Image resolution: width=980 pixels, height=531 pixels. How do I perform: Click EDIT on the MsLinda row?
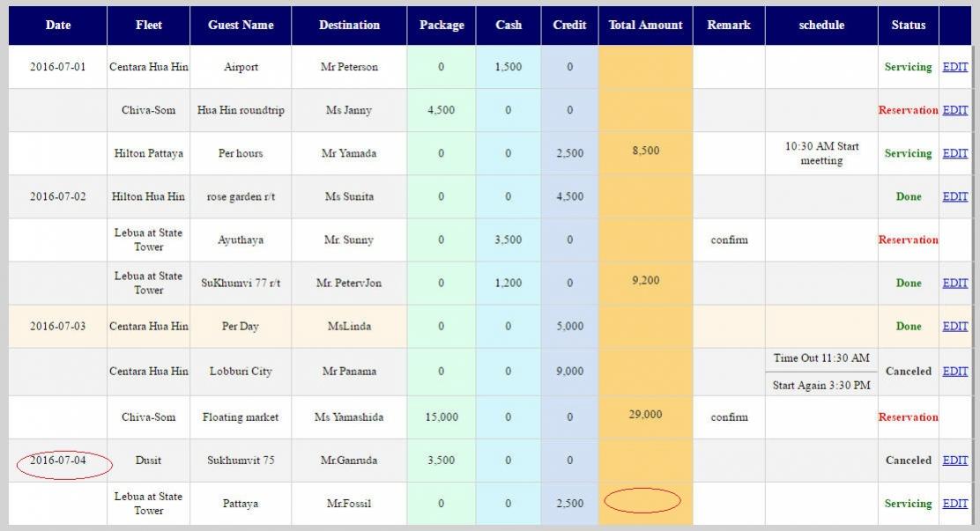coord(954,326)
